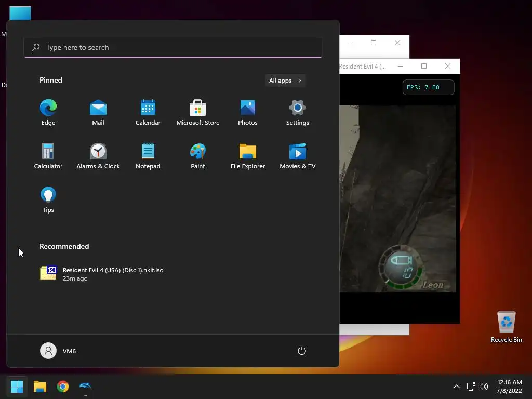532x399 pixels.
Task: Click the FPS: 7.08 counter overlay
Action: 429,87
